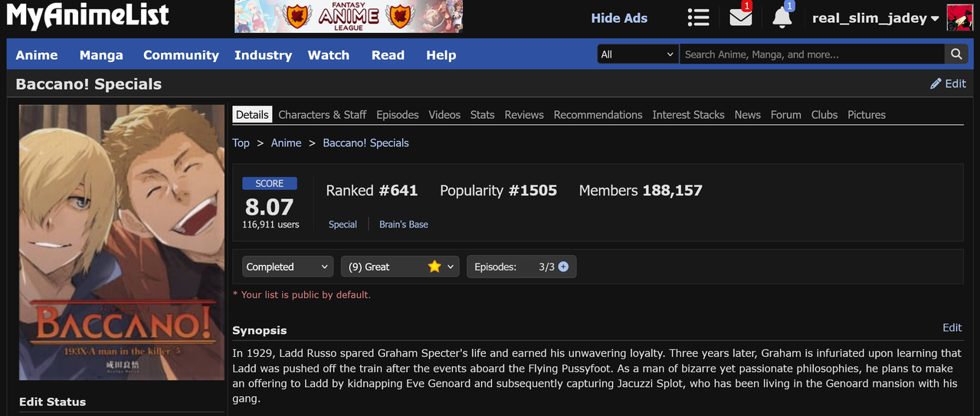Click the Edit Status heading
Screen dimensions: 980x416
(52, 402)
